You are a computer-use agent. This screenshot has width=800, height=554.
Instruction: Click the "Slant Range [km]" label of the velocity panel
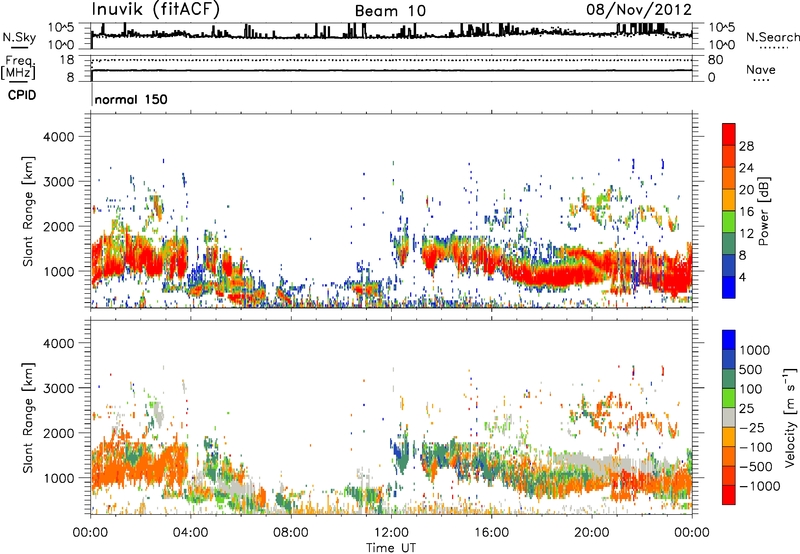[x=29, y=418]
